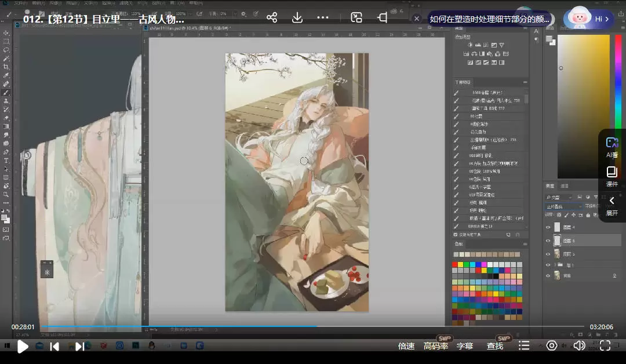Click the Hi assistant avatar button
Image resolution: width=626 pixels, height=364 pixels.
click(589, 19)
